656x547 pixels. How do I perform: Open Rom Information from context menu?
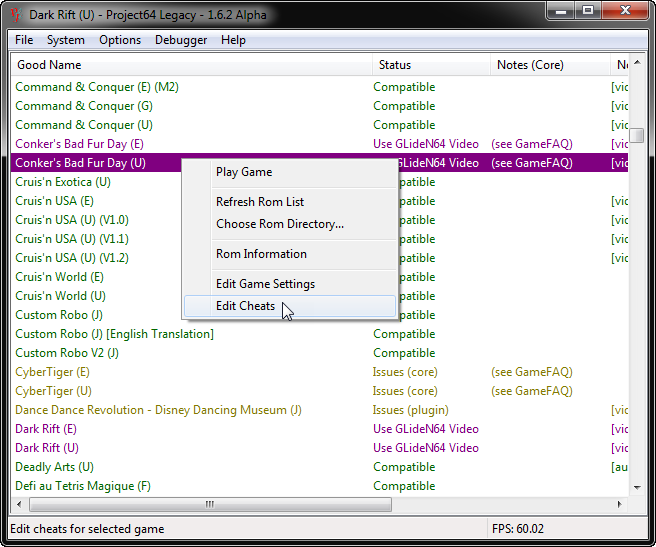pos(290,254)
